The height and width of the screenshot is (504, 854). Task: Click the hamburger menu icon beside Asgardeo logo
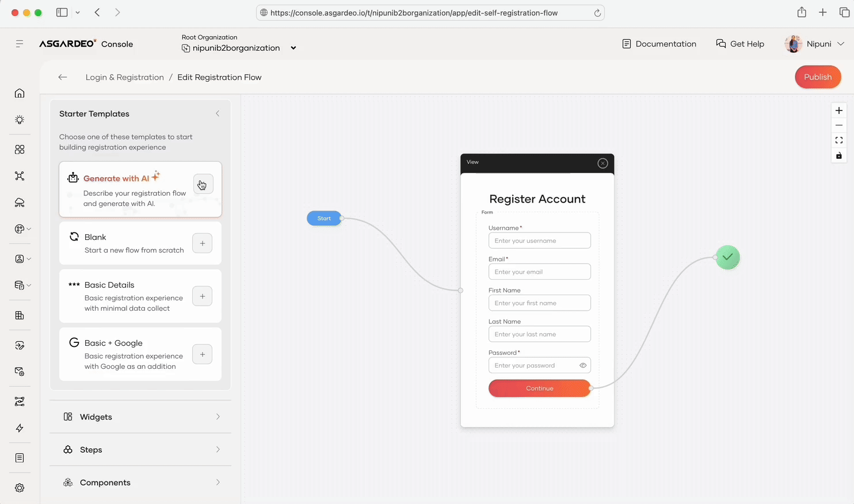(20, 44)
